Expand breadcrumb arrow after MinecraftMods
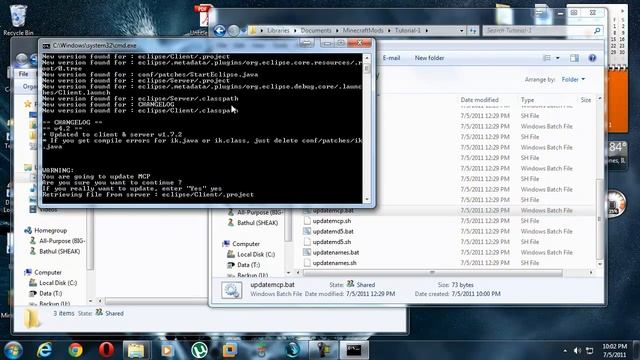The image size is (640, 360). (x=389, y=31)
